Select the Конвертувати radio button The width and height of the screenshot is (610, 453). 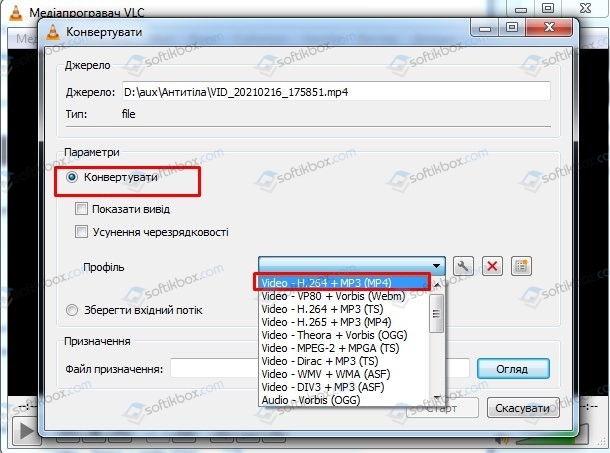tap(72, 177)
